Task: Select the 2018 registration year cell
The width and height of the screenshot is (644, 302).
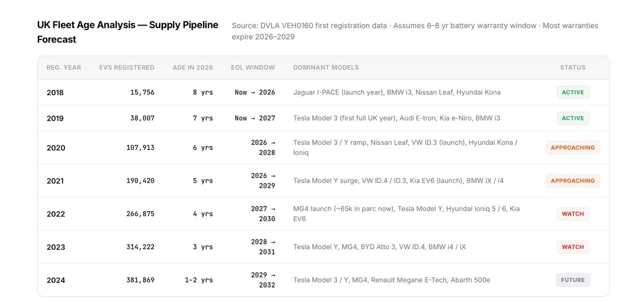Action: click(55, 93)
